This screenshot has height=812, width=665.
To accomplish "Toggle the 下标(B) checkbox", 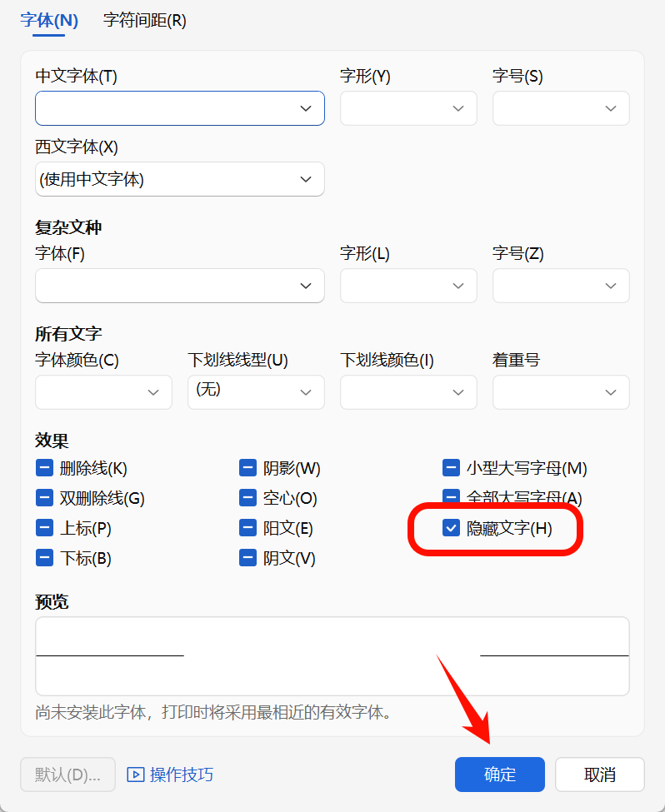I will pos(44,558).
